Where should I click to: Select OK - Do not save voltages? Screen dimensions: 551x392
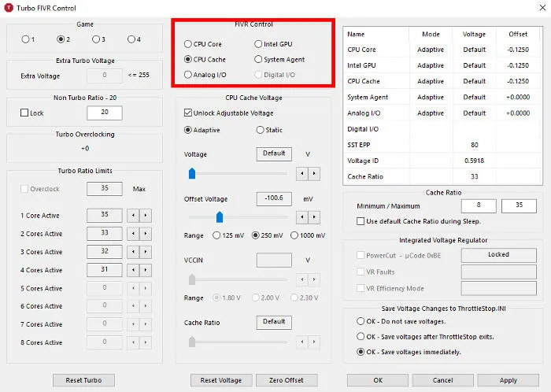[x=361, y=321]
